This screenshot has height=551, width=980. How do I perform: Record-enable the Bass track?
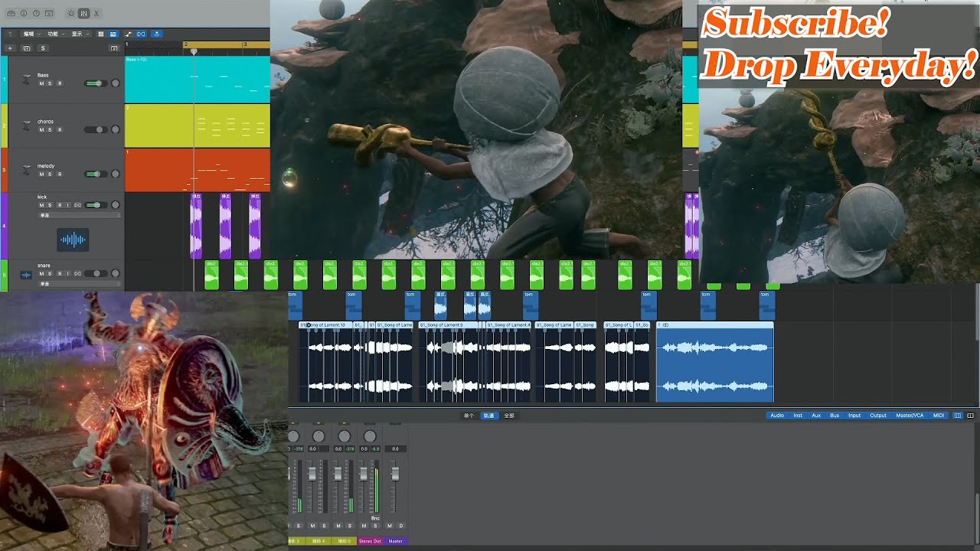pyautogui.click(x=60, y=83)
